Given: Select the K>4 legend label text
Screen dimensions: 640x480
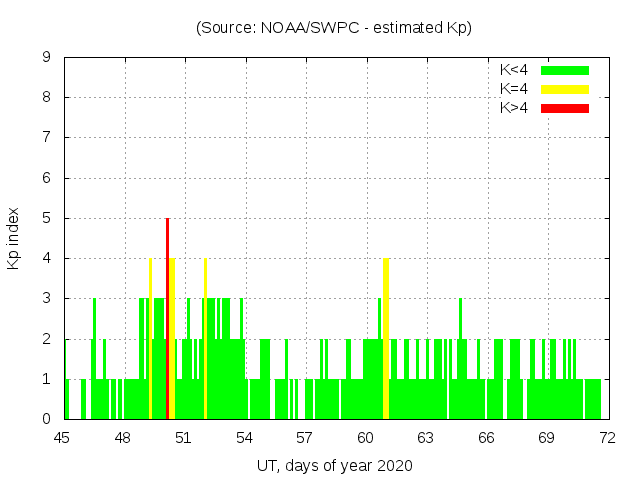Looking at the screenshot, I should point(514,108).
